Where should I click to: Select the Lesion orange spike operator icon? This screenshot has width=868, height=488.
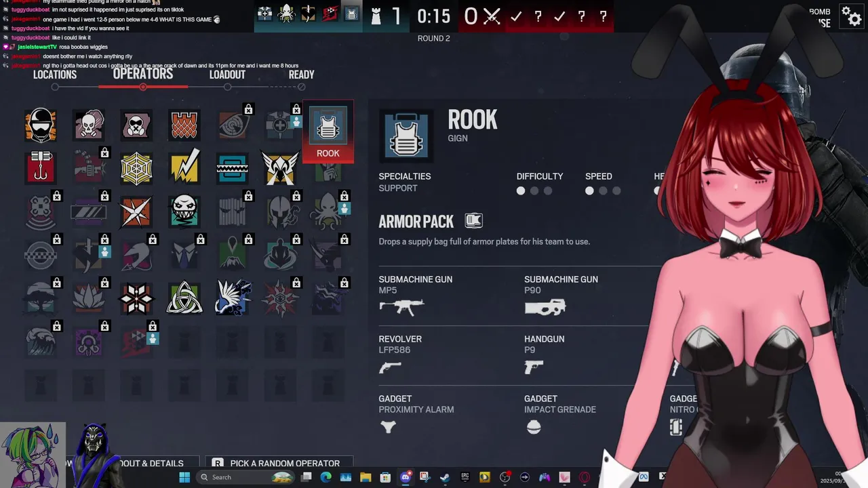[x=136, y=211]
